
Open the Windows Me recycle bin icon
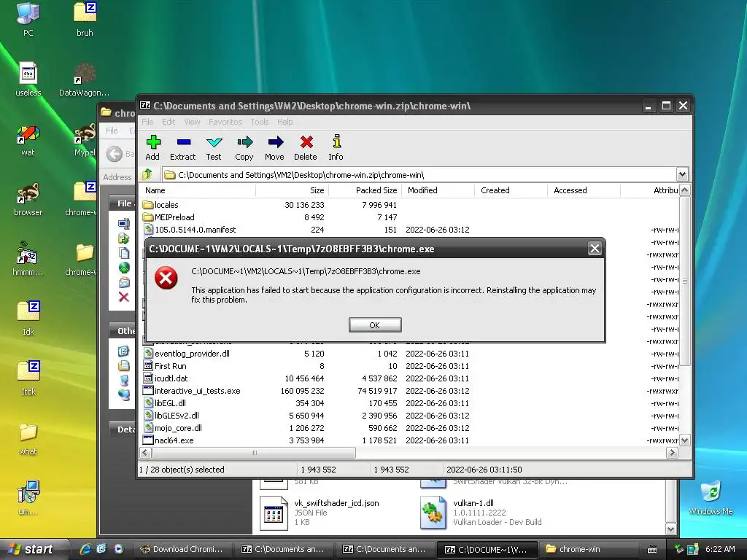[x=711, y=498]
